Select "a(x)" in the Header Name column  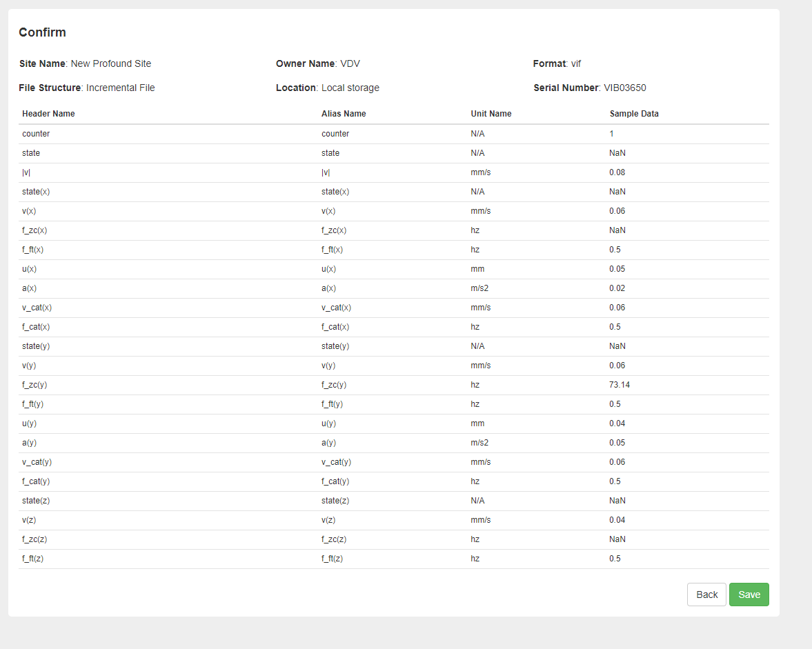tap(29, 288)
